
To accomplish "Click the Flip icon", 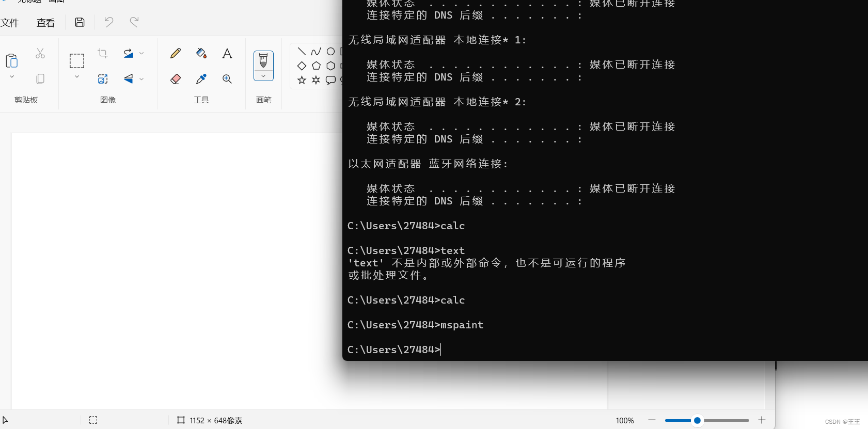I will (x=129, y=78).
